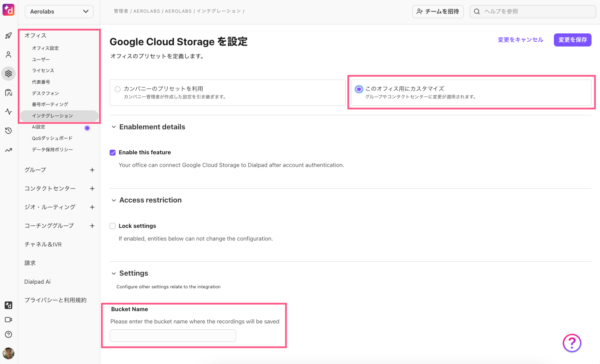Open the rocket launch icon in sidebar

coord(8,36)
